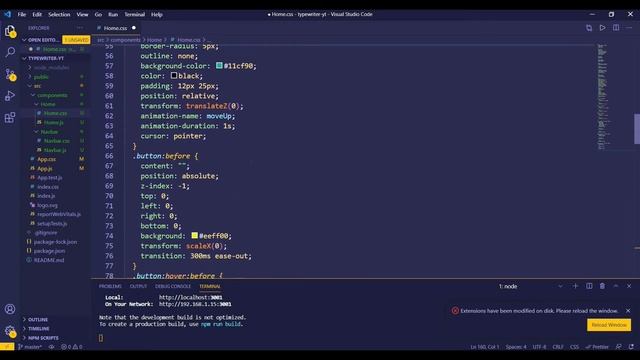Open color picker for #eeff00 swatch
The width and height of the screenshot is (640, 360).
click(x=195, y=236)
